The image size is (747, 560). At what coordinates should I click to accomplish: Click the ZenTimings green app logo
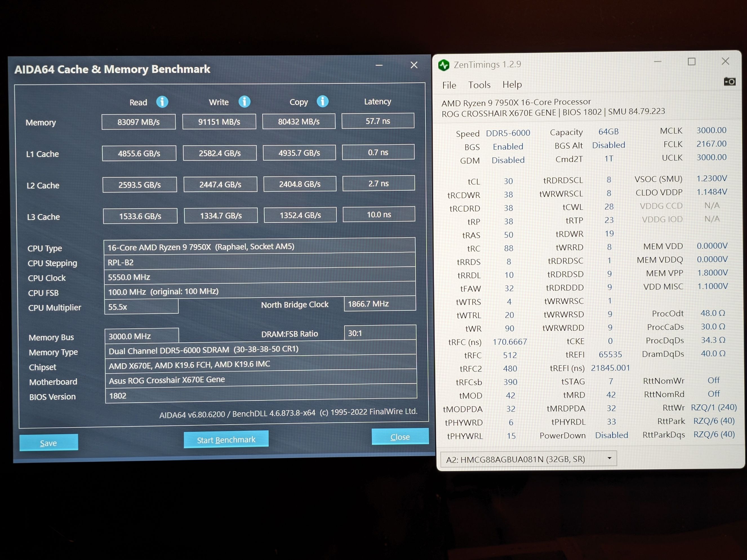click(444, 65)
